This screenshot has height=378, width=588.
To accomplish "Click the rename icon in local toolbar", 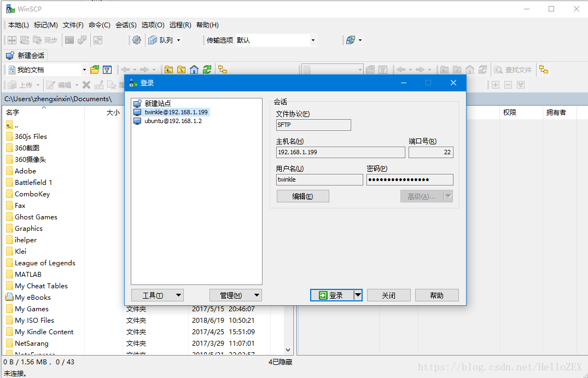I will point(99,85).
